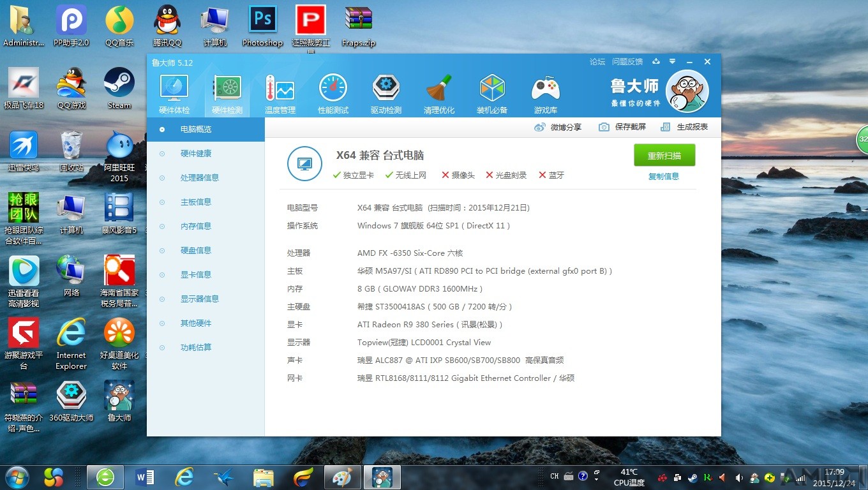Open the 鲁大师 desktop shortcut

[x=119, y=401]
